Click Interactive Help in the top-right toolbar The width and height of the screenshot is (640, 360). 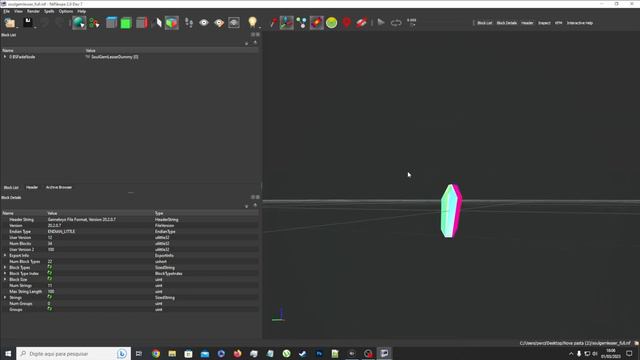(x=580, y=23)
